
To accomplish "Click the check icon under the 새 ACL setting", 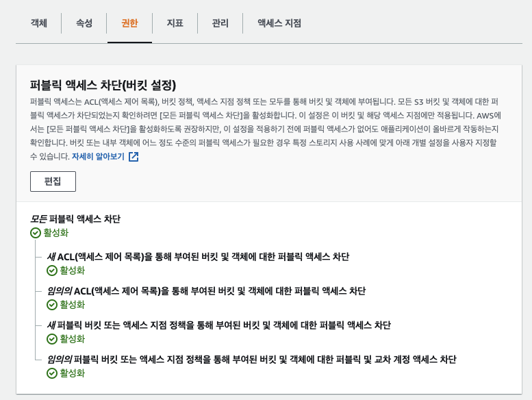I will 52,271.
